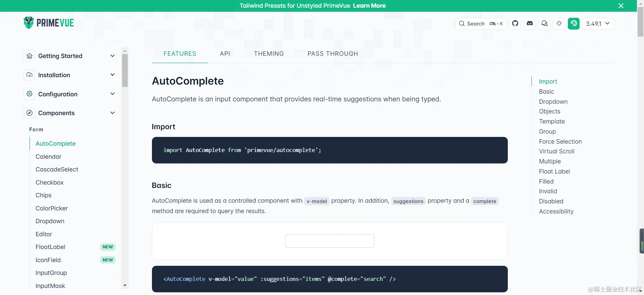Viewport: 644px width, 295px height.
Task: Switch to the PASS THROUGH tab
Action: click(333, 54)
